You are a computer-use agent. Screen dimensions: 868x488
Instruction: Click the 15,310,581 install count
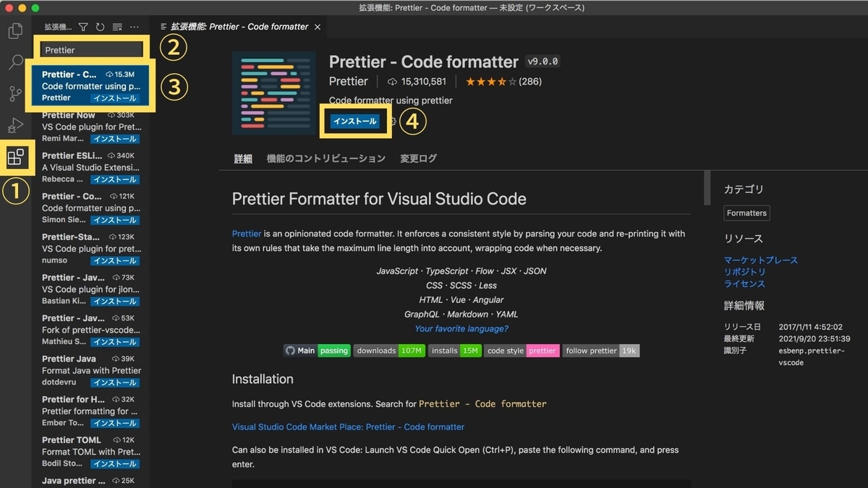tap(417, 82)
